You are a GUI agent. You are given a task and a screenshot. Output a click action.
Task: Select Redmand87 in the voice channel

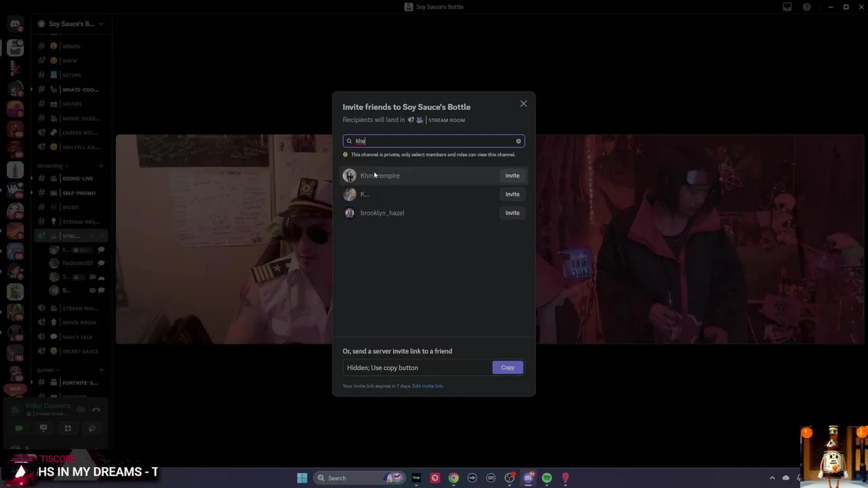[76, 263]
